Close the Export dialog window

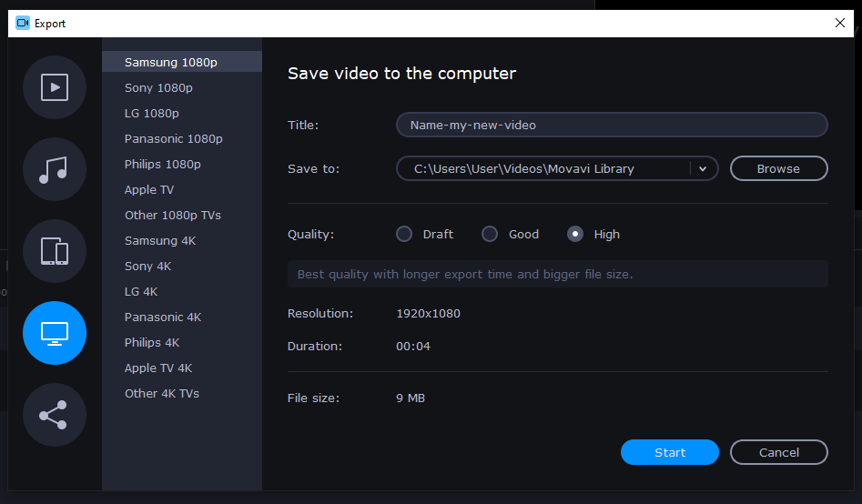click(839, 24)
